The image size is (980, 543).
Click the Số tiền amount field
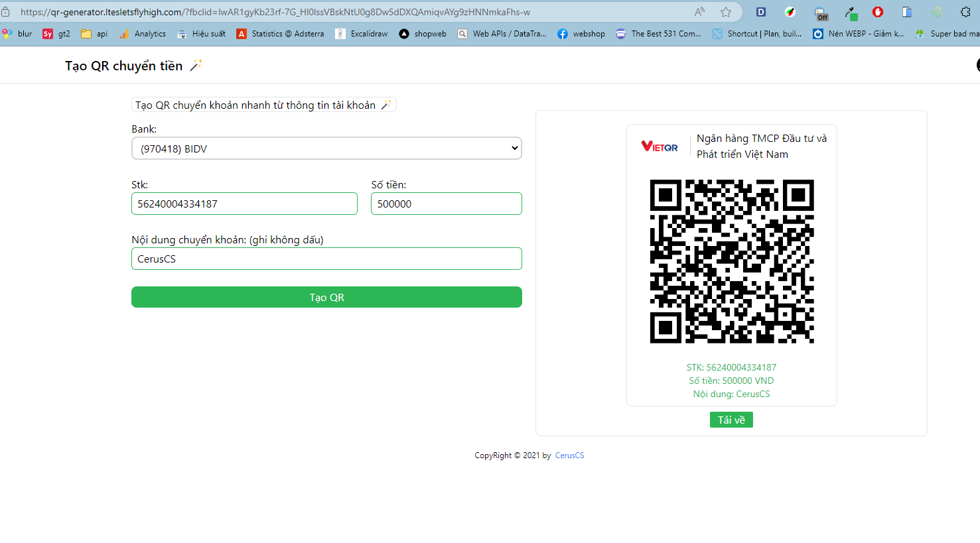447,204
